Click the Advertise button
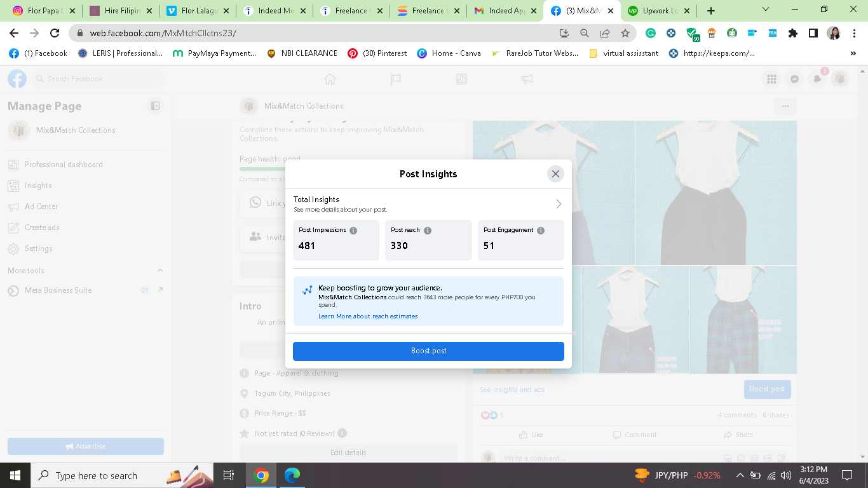The height and width of the screenshot is (488, 868). point(86,446)
